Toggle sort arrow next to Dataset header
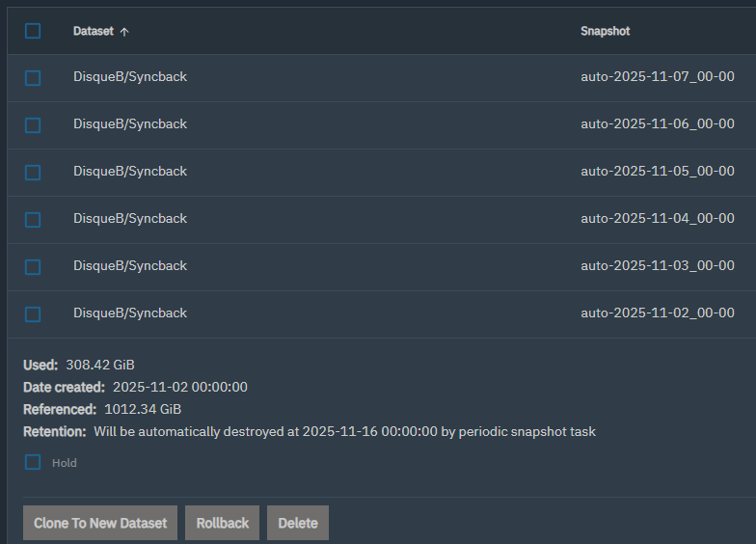 pyautogui.click(x=124, y=32)
